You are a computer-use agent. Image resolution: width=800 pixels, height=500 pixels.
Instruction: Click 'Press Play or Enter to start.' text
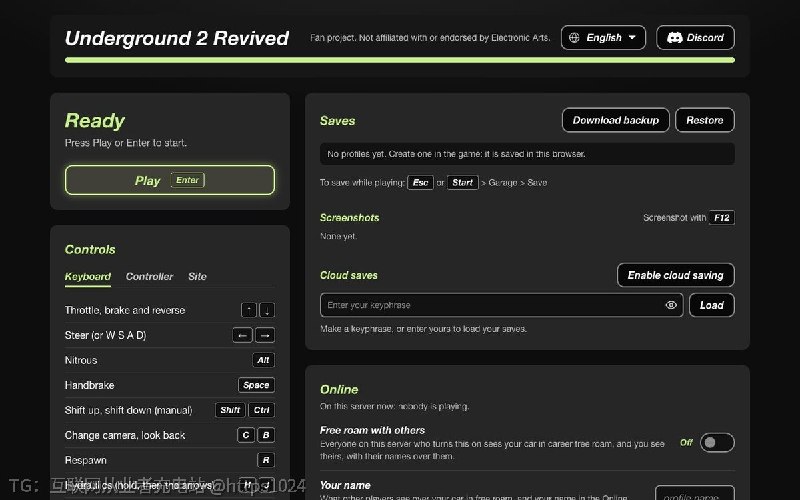click(126, 143)
